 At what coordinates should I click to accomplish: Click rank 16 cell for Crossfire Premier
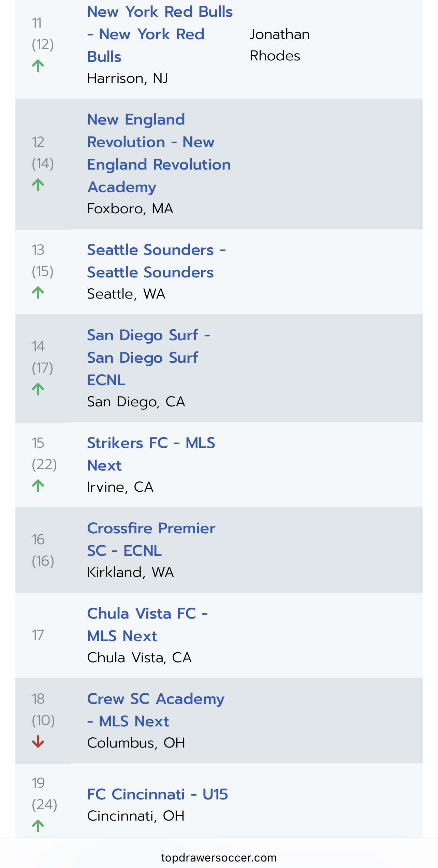(x=43, y=550)
